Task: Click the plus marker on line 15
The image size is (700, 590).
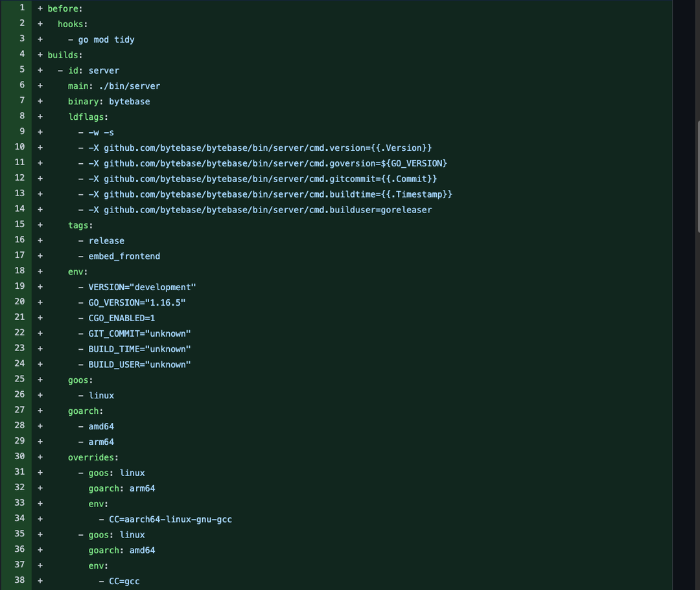Action: (x=40, y=225)
